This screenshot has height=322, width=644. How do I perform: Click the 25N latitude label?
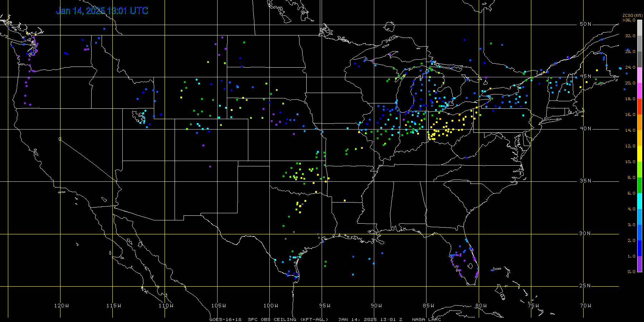586,286
